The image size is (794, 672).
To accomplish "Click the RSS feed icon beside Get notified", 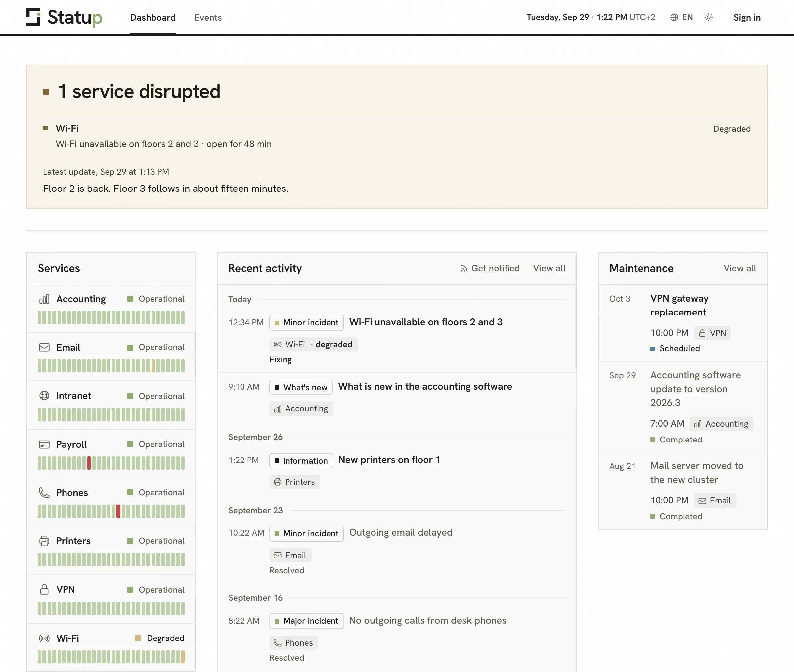I will 464,269.
